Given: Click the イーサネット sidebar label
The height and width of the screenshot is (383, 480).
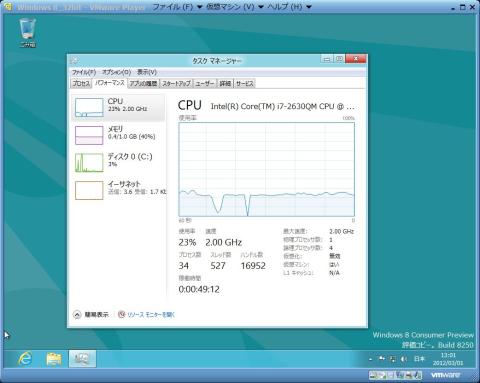Looking at the screenshot, I should (124, 184).
